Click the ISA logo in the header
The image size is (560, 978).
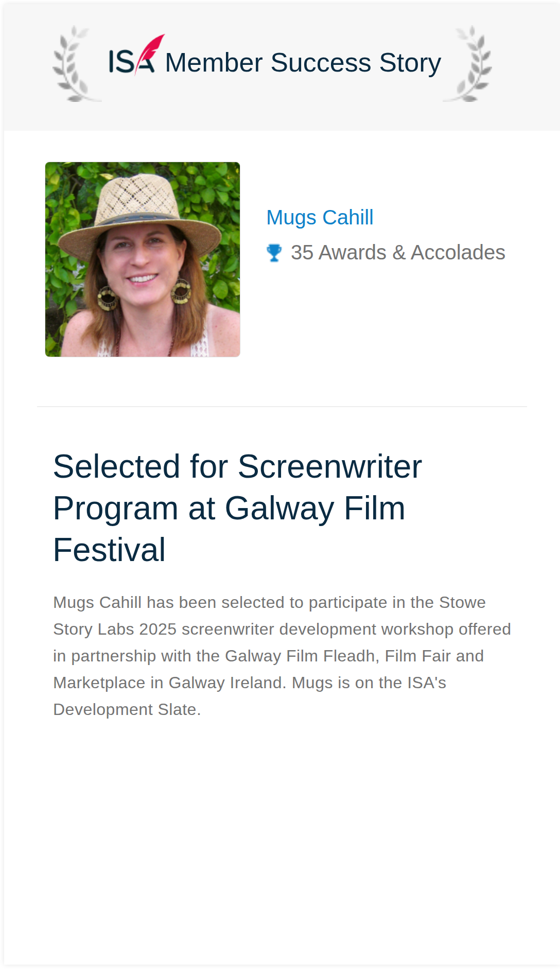click(x=136, y=56)
